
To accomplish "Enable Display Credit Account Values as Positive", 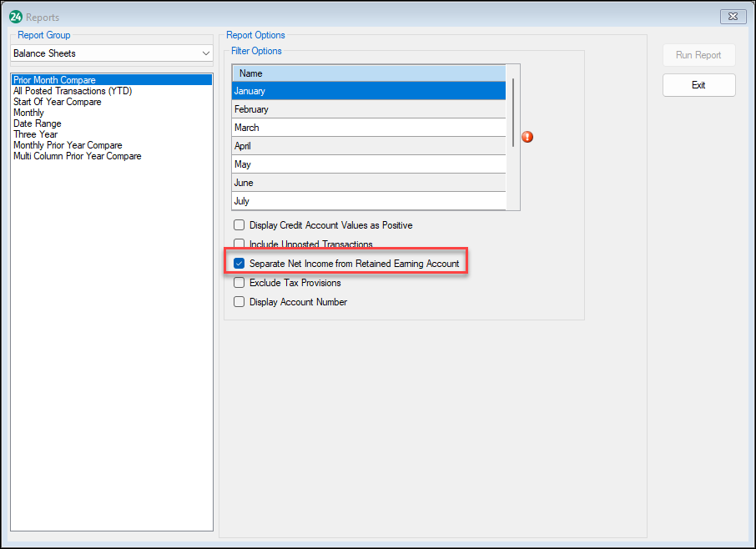I will [239, 224].
